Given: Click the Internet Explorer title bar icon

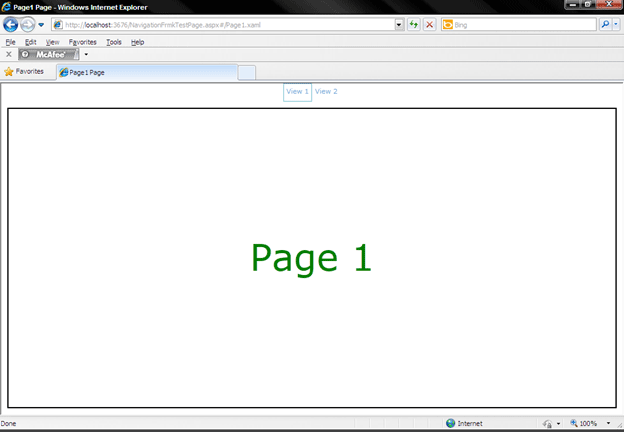Looking at the screenshot, I should pos(6,7).
